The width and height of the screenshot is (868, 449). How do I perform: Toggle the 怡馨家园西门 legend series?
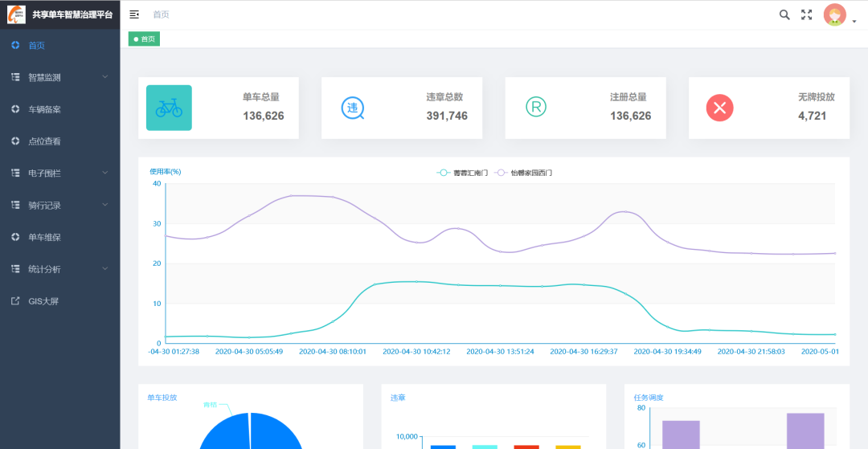coord(524,173)
